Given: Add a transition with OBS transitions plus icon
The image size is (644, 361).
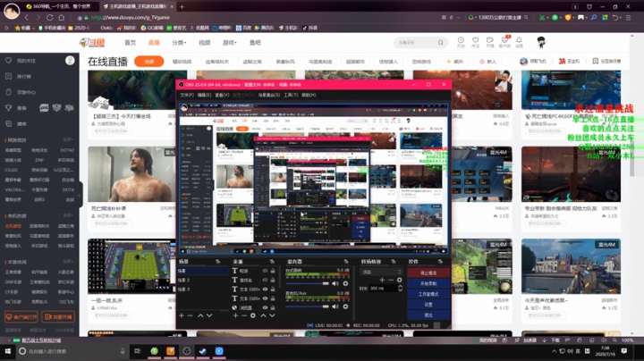Looking at the screenshot, I should pyautogui.click(x=382, y=280).
